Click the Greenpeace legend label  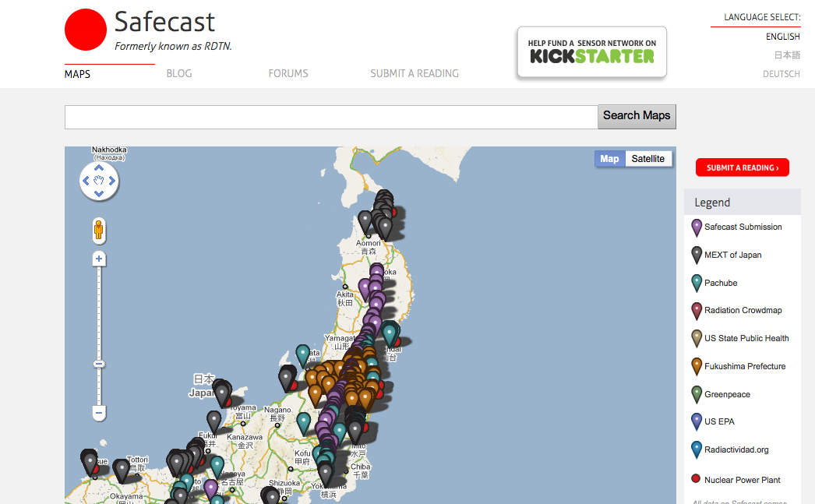727,394
